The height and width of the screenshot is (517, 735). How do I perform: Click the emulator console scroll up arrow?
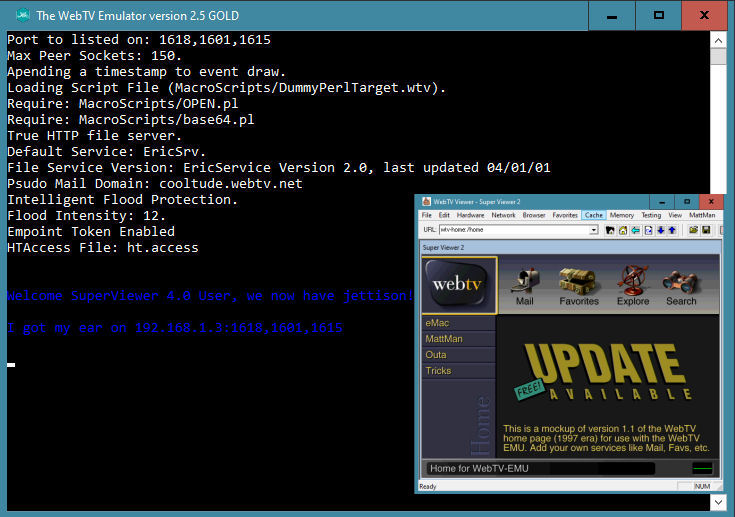[x=718, y=41]
